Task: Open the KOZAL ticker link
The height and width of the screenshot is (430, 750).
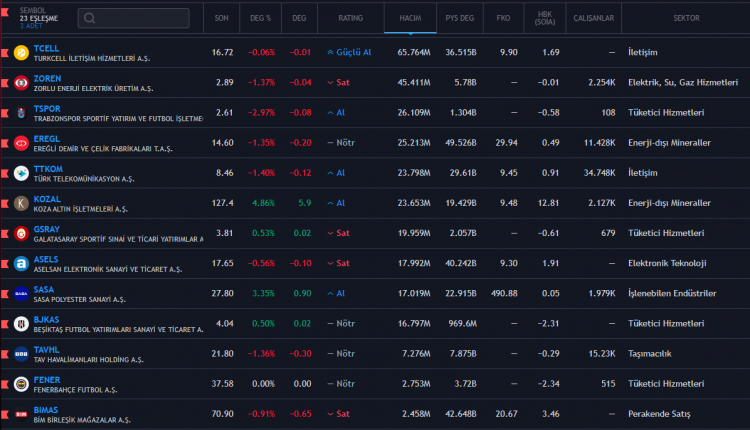Action: tap(47, 199)
